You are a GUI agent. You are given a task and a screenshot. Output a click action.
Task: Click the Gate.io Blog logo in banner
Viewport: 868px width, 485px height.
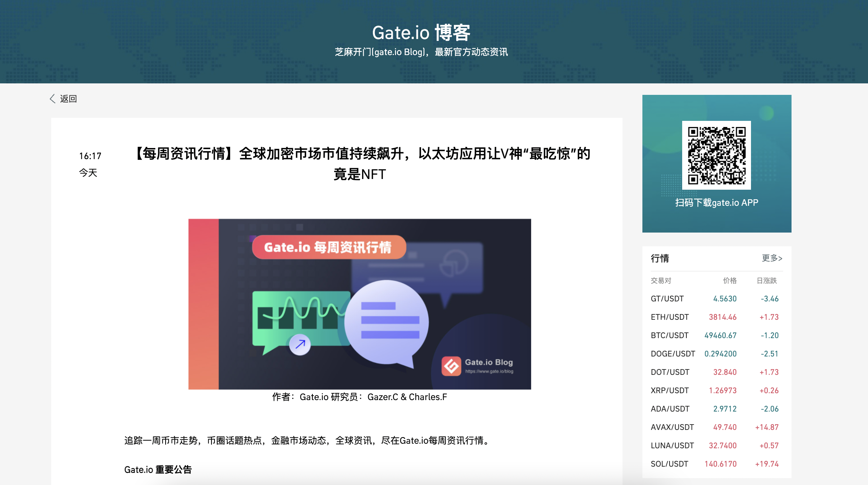coord(452,366)
